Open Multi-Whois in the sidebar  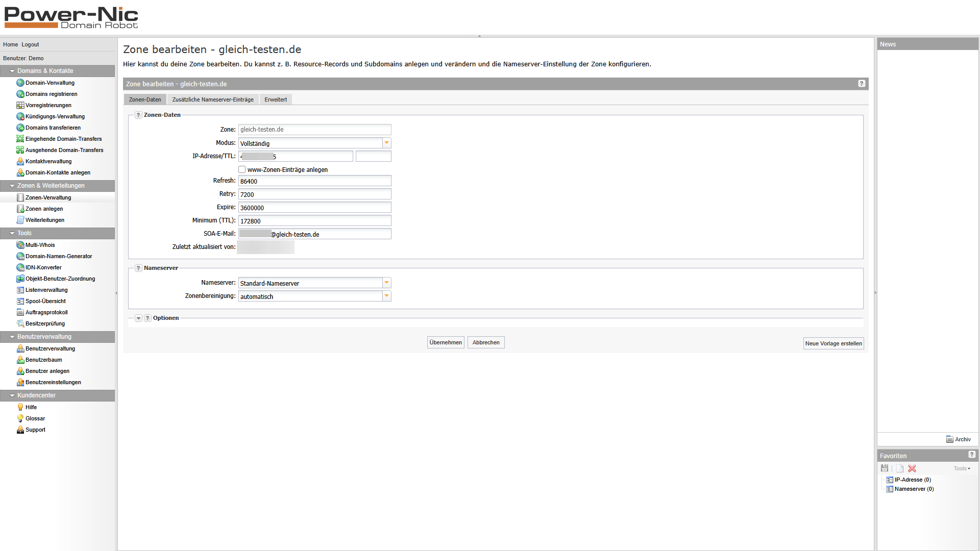coord(40,245)
